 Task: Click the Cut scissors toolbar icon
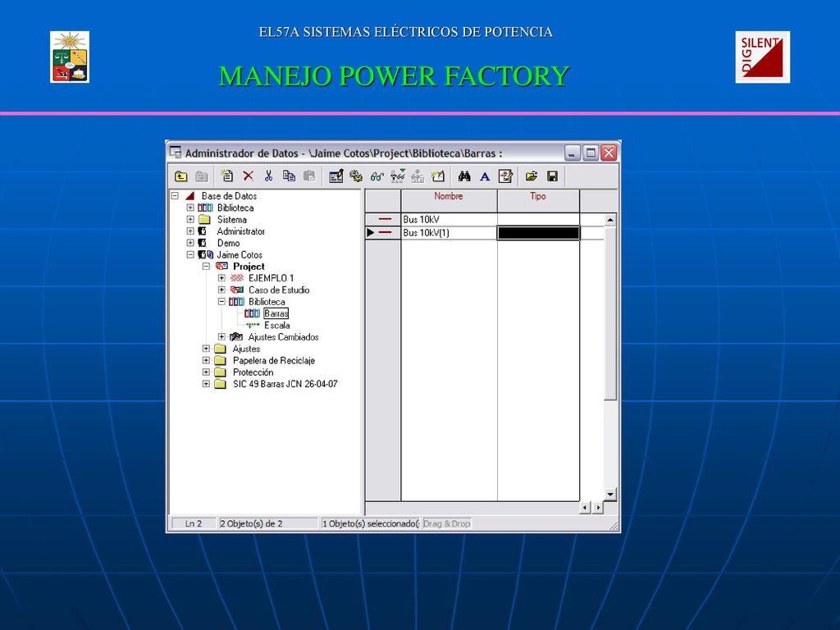pos(268,176)
